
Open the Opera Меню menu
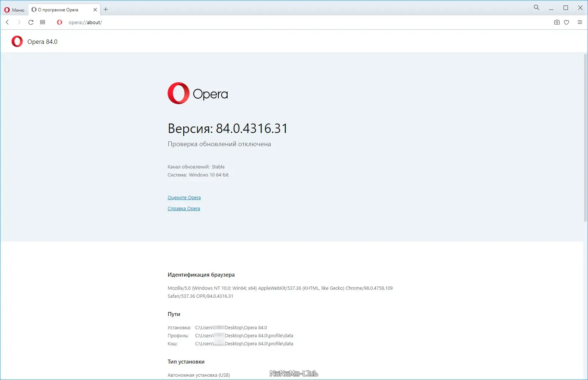[x=14, y=9]
